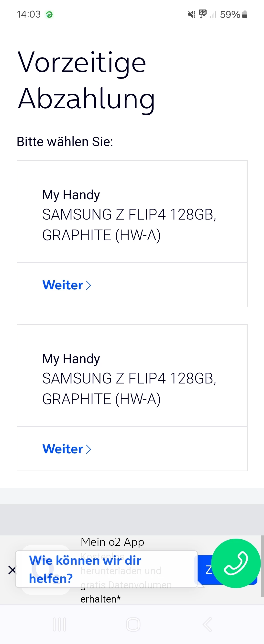
Task: Tap the muted sound status icon
Action: (192, 14)
